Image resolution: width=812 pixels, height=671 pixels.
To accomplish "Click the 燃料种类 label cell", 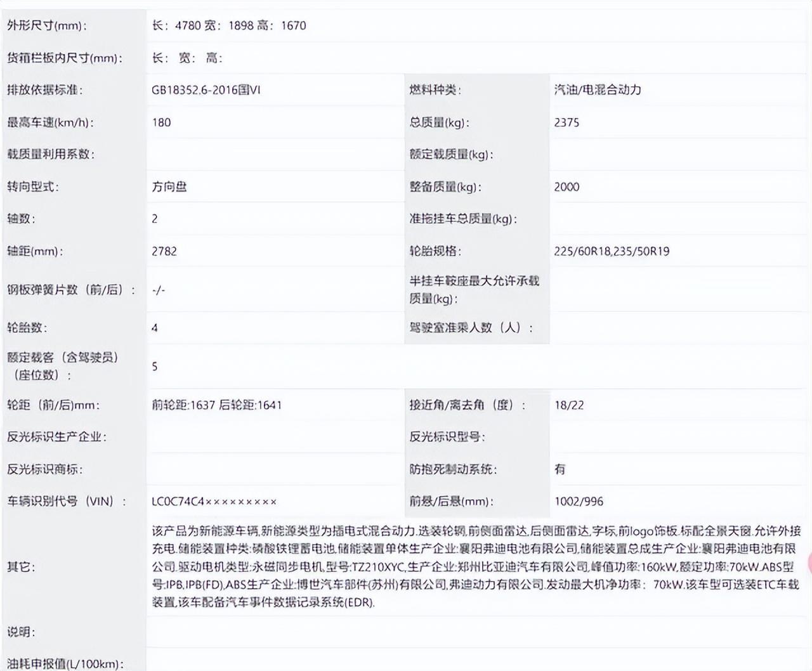I will (435, 90).
